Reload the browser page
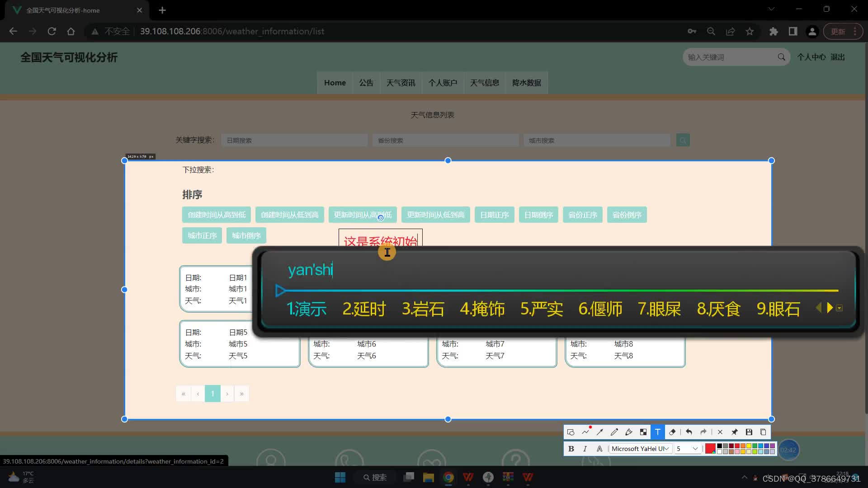Image resolution: width=868 pixels, height=488 pixels. pyautogui.click(x=52, y=31)
